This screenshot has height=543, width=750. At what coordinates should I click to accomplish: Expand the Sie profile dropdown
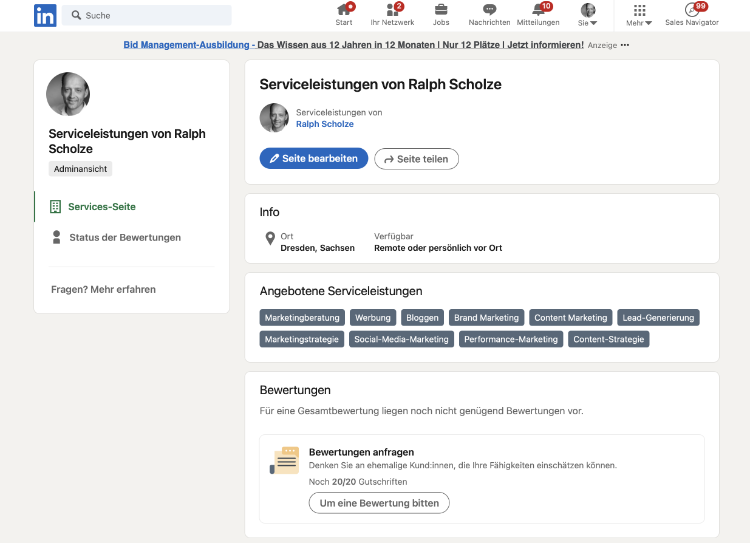pyautogui.click(x=588, y=14)
